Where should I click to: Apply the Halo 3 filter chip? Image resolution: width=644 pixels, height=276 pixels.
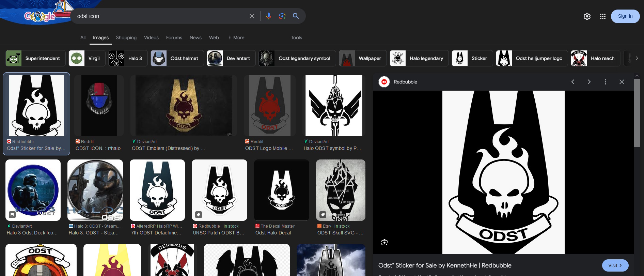(128, 58)
